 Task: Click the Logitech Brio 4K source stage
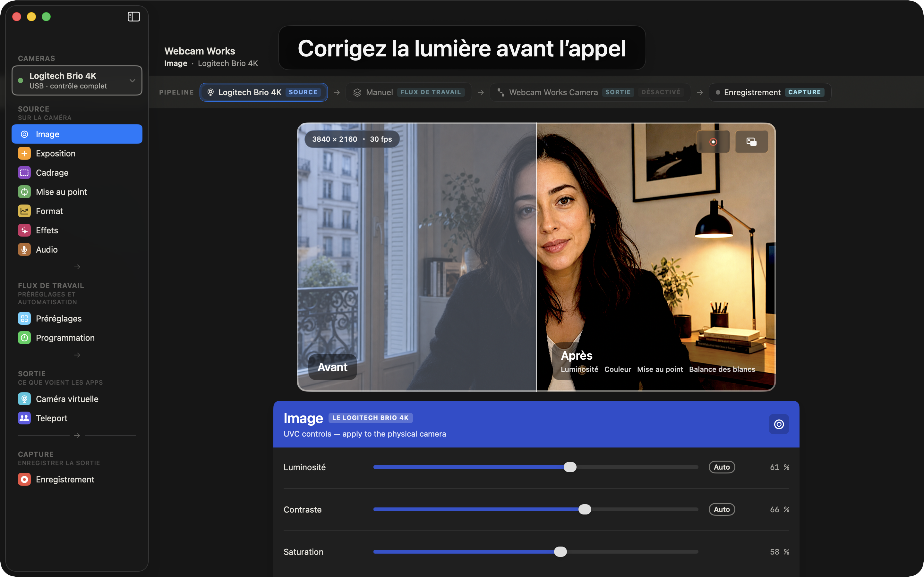[x=263, y=92]
